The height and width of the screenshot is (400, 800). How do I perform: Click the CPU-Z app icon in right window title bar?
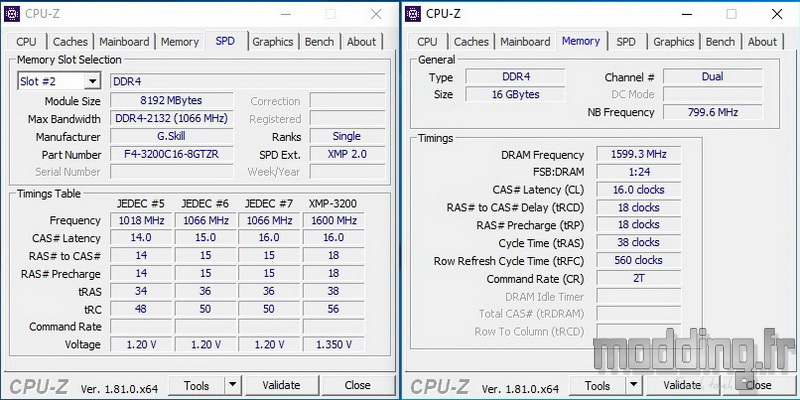[x=413, y=14]
